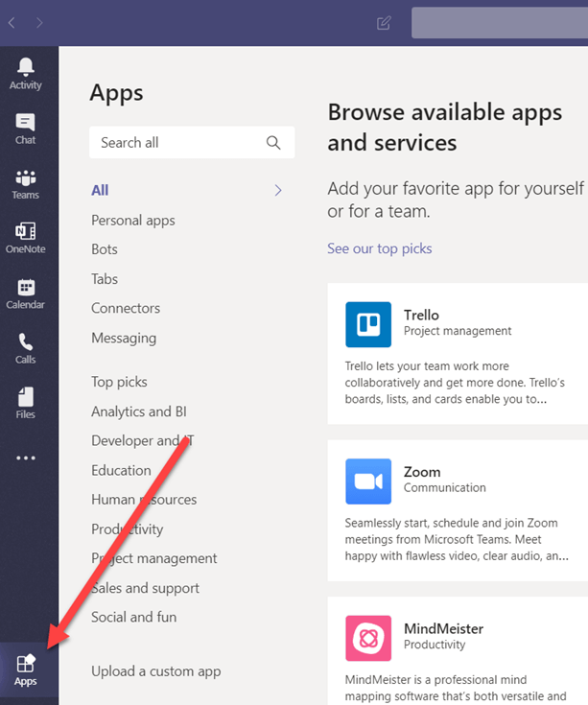Open the Calendar view
Viewport: 588px width, 705px height.
pyautogui.click(x=26, y=294)
